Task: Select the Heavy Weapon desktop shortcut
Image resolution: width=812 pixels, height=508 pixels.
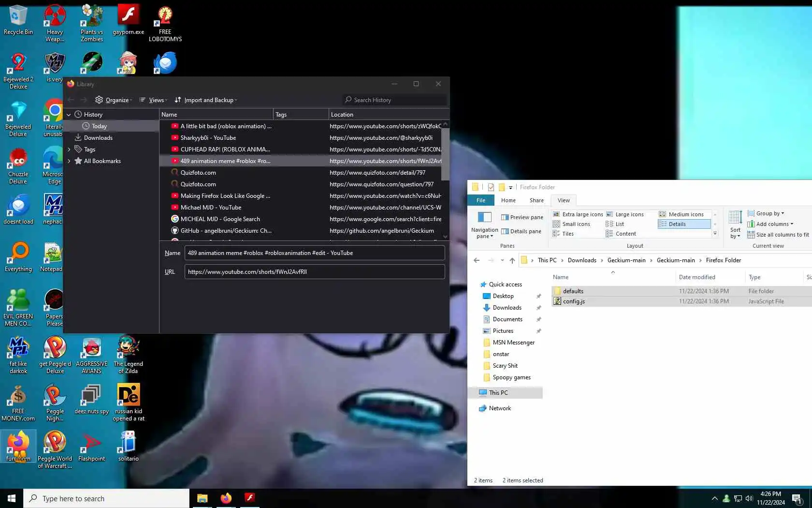Action: coord(55,23)
